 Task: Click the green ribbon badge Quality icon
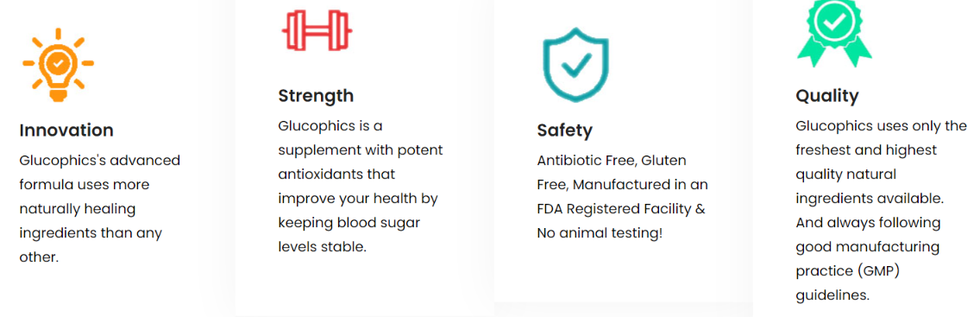point(833,33)
